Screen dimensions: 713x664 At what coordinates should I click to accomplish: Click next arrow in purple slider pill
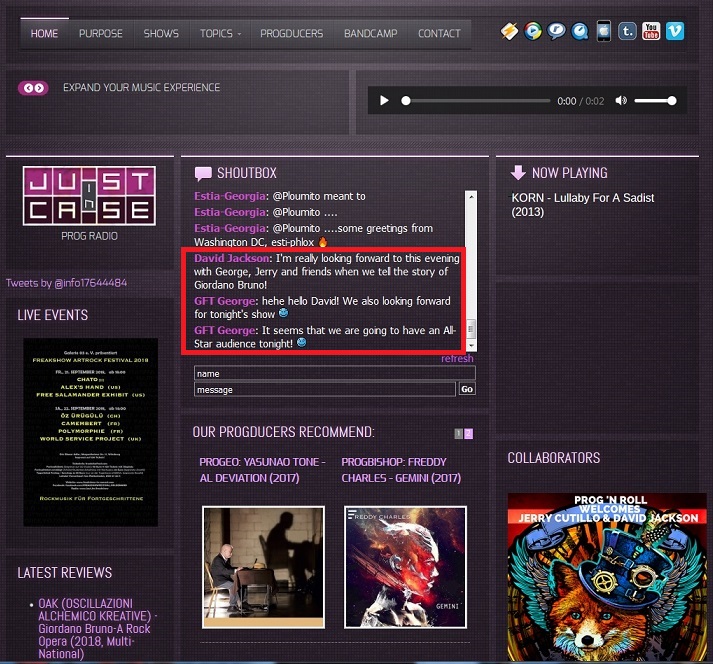tap(39, 88)
